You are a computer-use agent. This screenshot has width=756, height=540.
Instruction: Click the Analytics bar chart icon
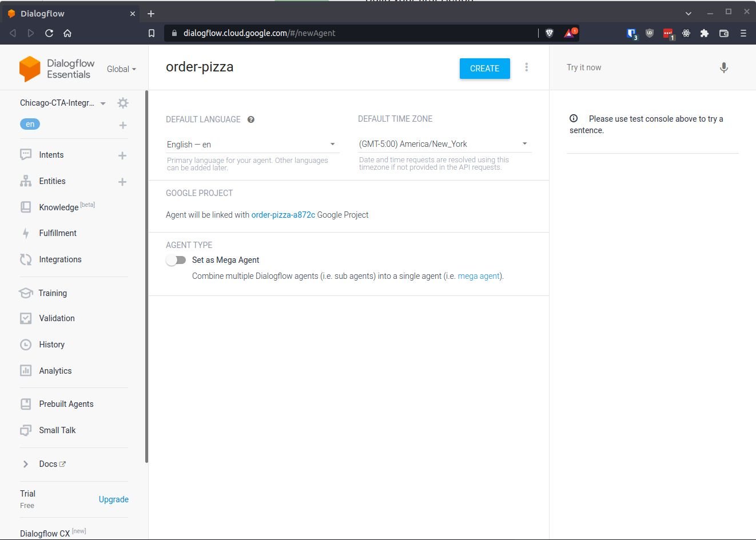[26, 371]
